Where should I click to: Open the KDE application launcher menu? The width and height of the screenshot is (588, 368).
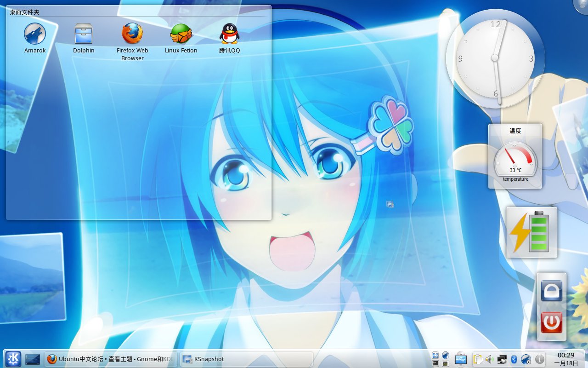[13, 359]
